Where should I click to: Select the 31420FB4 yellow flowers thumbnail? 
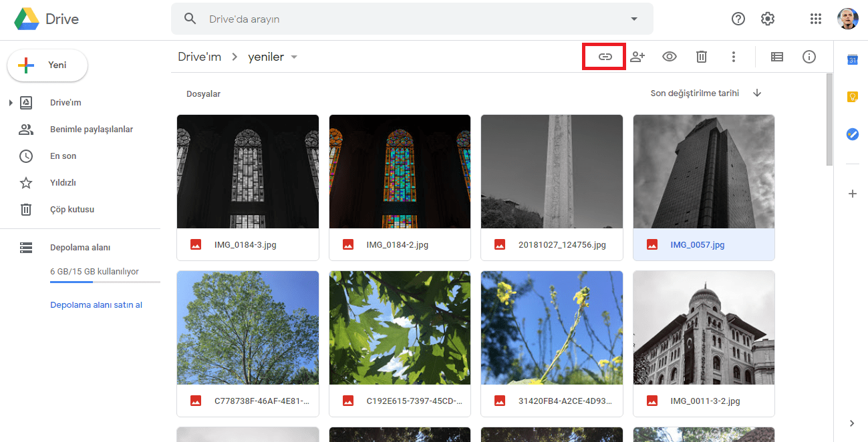coord(552,328)
